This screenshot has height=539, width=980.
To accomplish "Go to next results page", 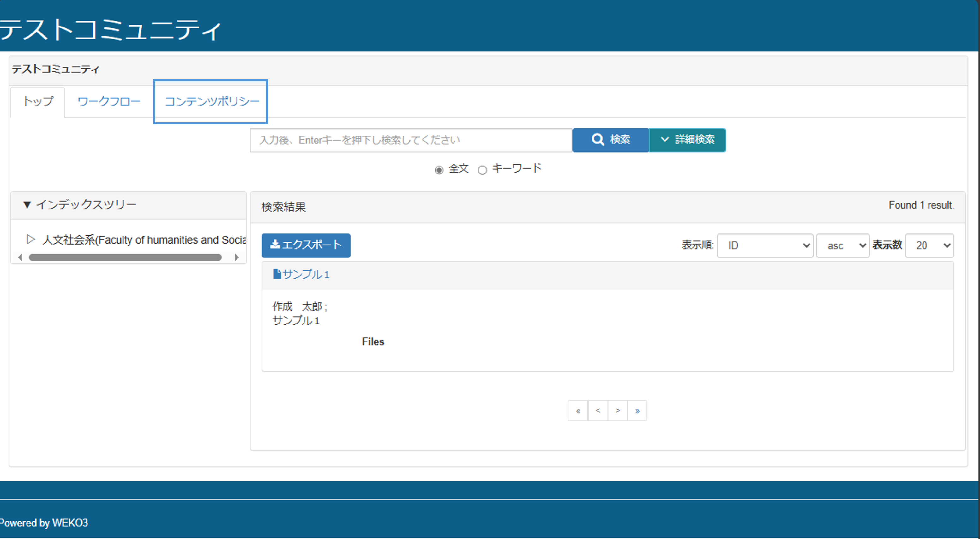I will click(x=617, y=410).
